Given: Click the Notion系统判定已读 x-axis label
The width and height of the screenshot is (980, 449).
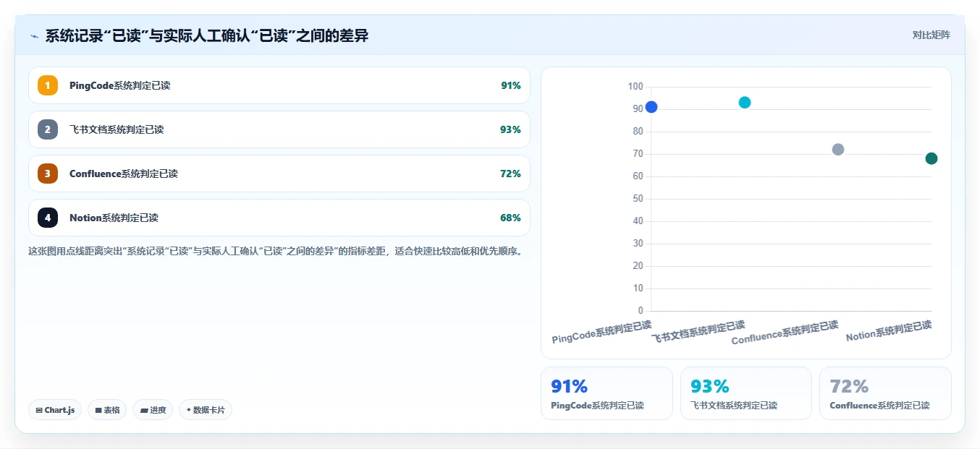Looking at the screenshot, I should coord(889,330).
